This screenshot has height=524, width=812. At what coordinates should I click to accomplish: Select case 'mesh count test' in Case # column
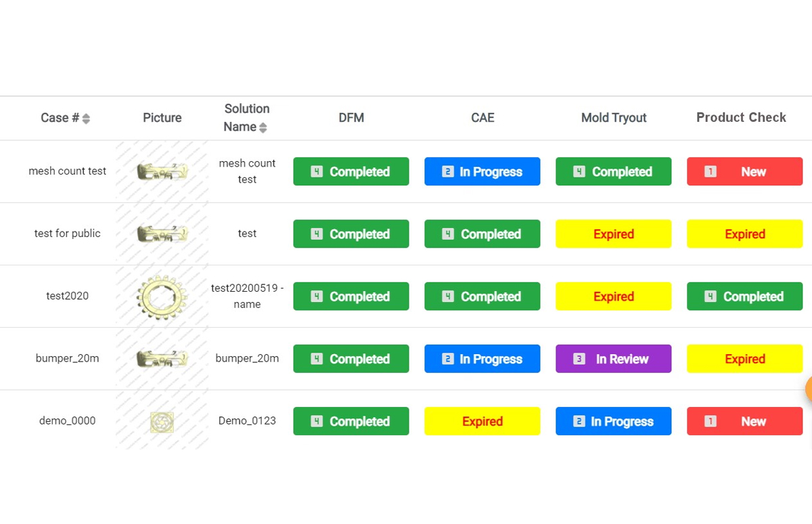pos(68,171)
